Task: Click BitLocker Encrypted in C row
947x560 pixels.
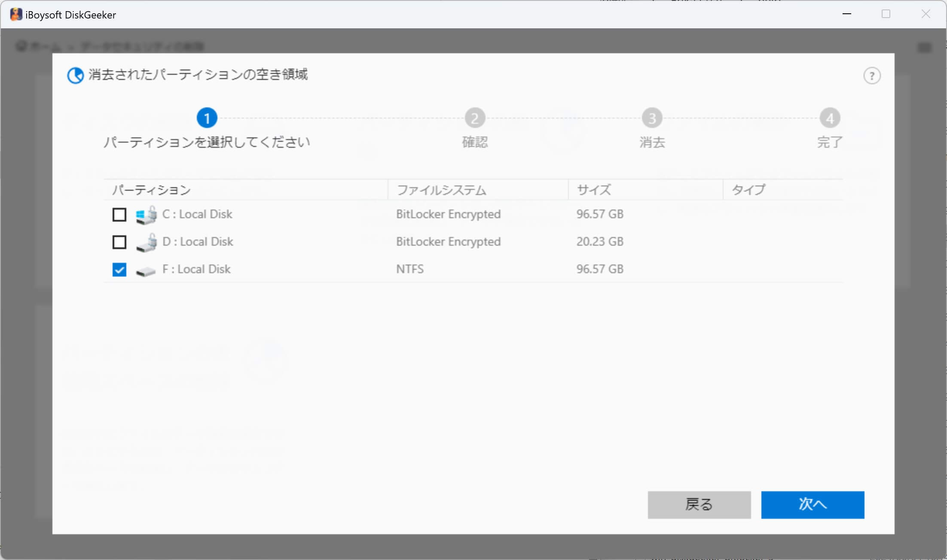Action: [448, 214]
